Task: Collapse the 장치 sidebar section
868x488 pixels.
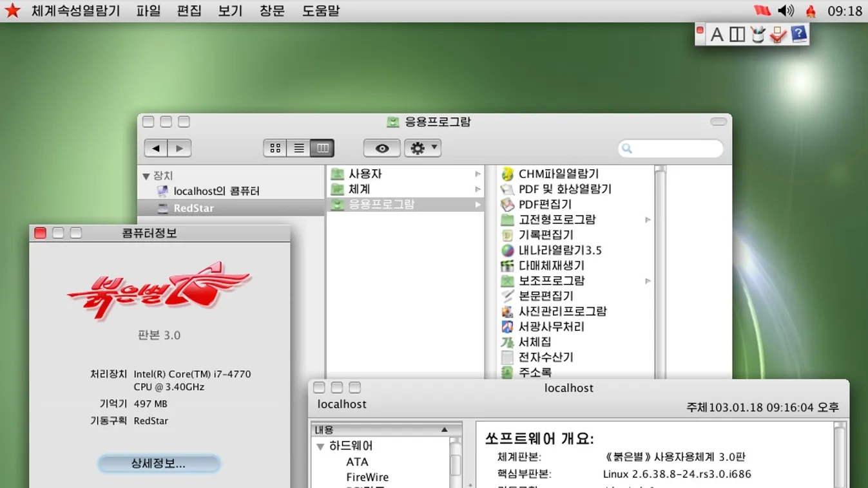Action: click(x=146, y=176)
